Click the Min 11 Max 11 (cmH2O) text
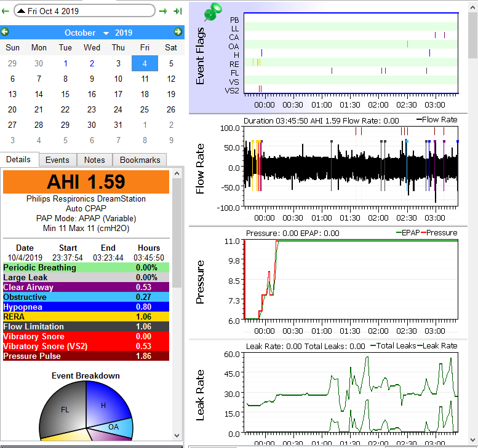This screenshot has height=448, width=478. 86,228
